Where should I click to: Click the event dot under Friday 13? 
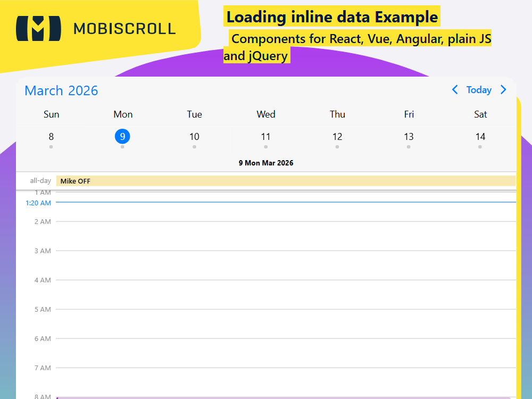click(x=409, y=146)
